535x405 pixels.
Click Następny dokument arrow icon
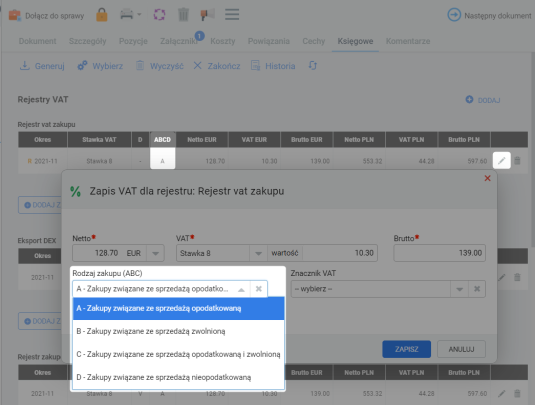454,15
